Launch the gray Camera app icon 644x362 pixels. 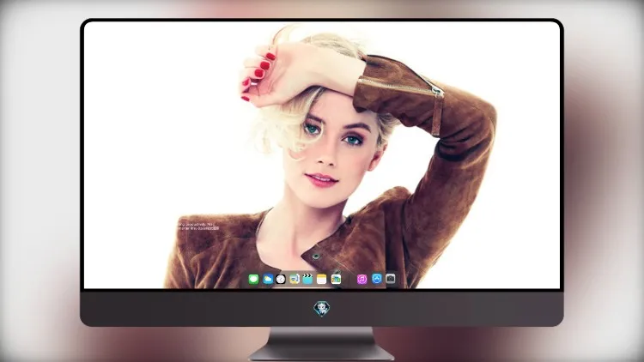pos(391,279)
